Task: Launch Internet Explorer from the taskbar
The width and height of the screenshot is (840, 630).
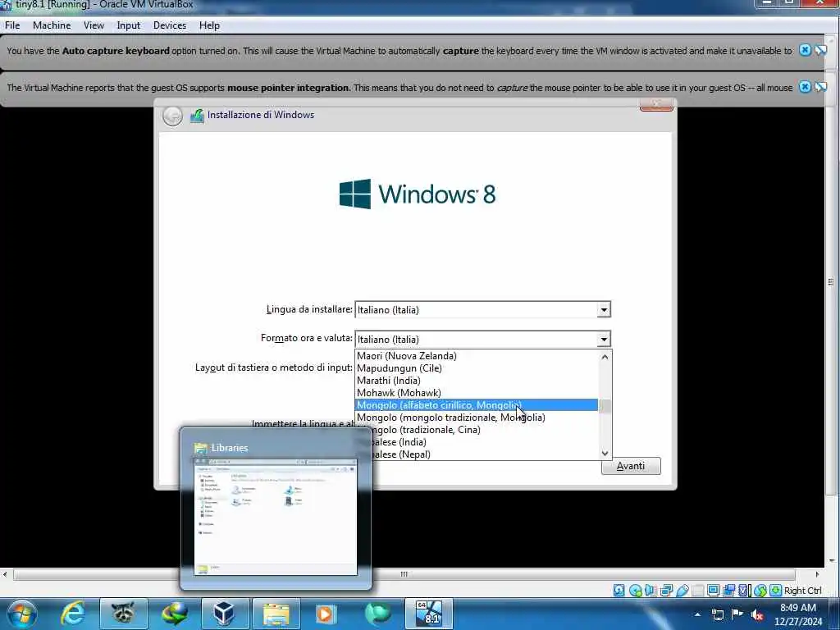Action: point(73,614)
